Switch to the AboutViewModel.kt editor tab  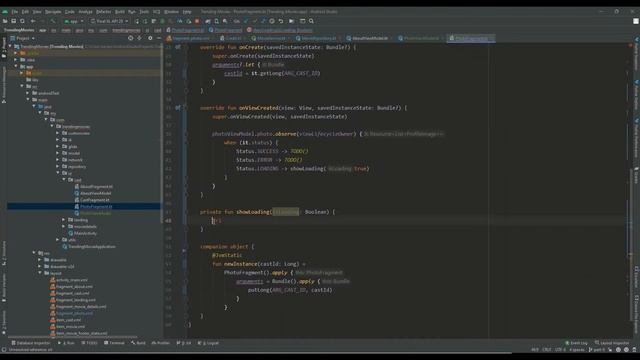click(x=370, y=38)
